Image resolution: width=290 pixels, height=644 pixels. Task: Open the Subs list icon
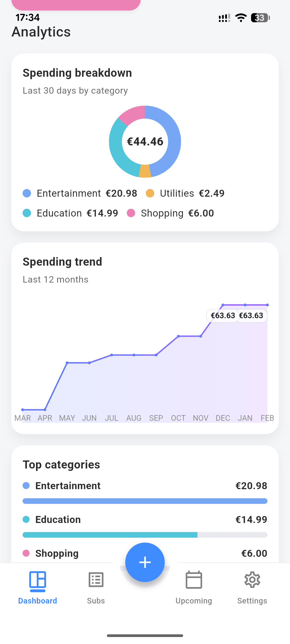(96, 580)
